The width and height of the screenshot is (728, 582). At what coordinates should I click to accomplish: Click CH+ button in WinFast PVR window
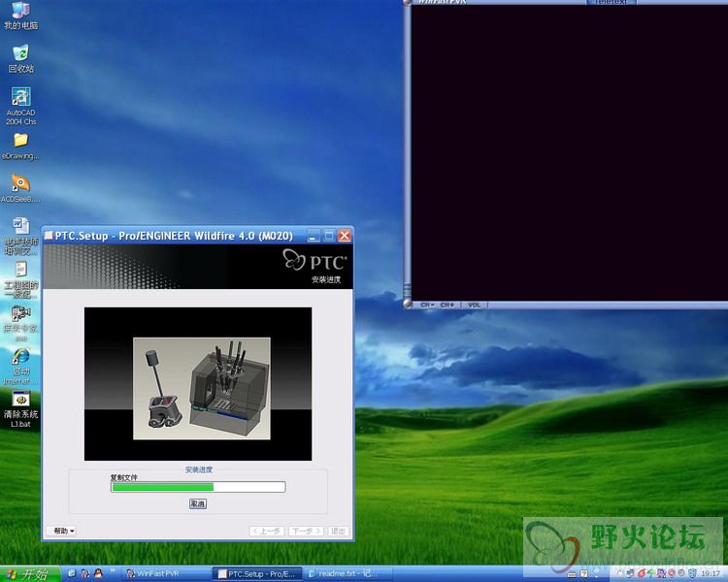[447, 305]
